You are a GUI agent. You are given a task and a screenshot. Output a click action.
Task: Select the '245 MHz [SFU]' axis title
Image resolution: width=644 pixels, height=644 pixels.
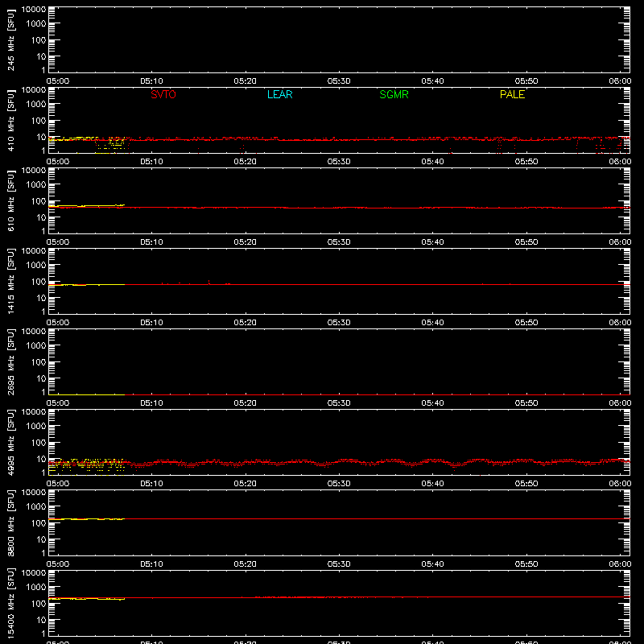click(11, 39)
